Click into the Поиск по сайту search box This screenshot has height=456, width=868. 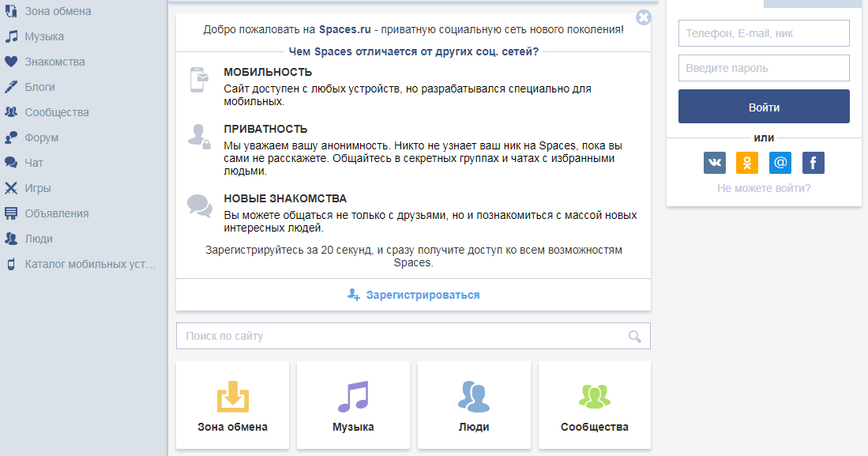[x=413, y=337]
